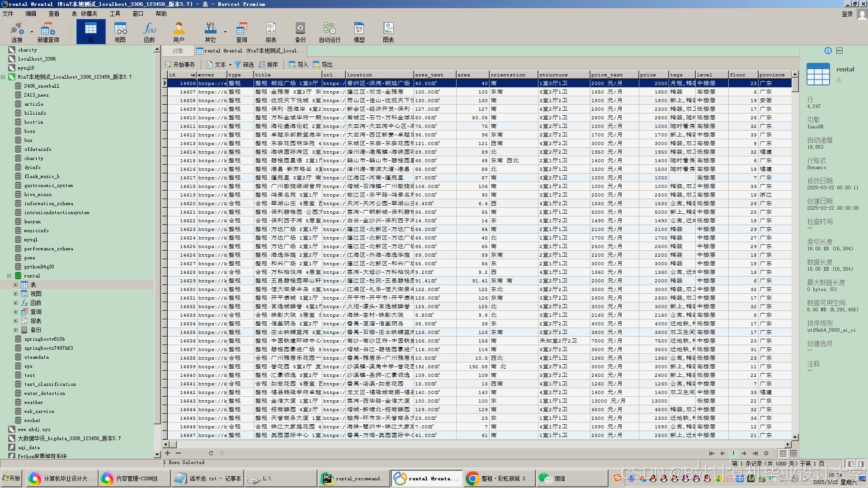Switch to grid view icon
This screenshot has width=868, height=488.
[x=783, y=453]
